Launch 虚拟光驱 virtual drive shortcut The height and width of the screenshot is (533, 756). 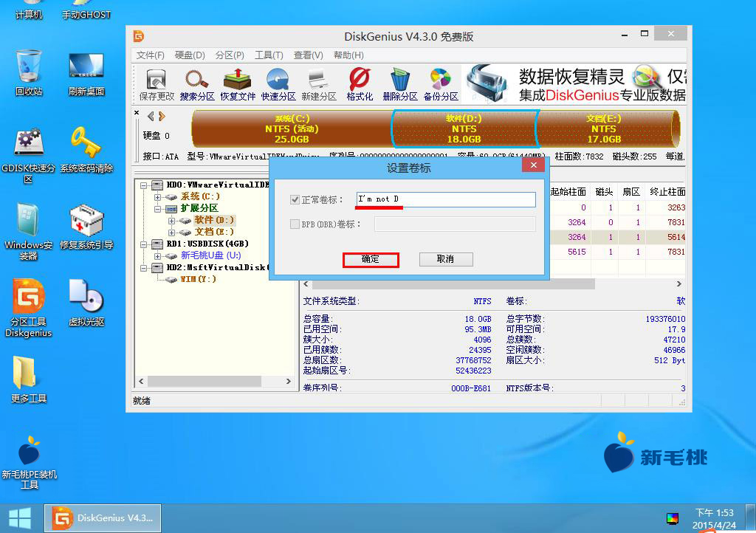[86, 303]
